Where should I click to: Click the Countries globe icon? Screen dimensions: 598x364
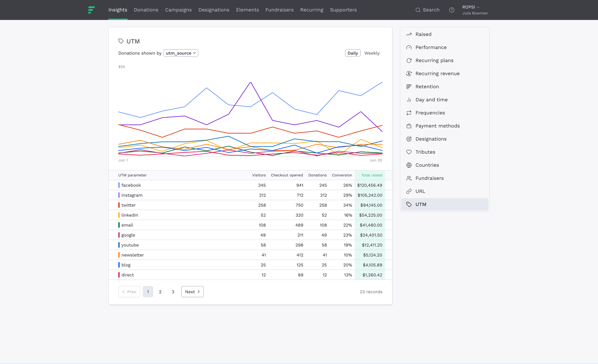tap(409, 165)
